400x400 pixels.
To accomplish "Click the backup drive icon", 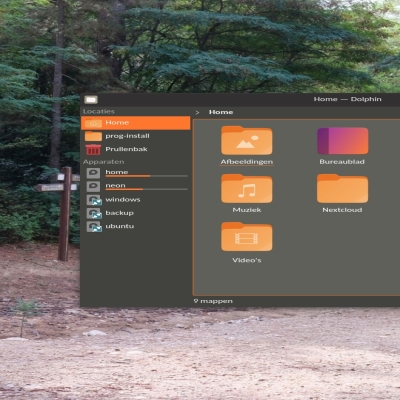I will tap(94, 213).
